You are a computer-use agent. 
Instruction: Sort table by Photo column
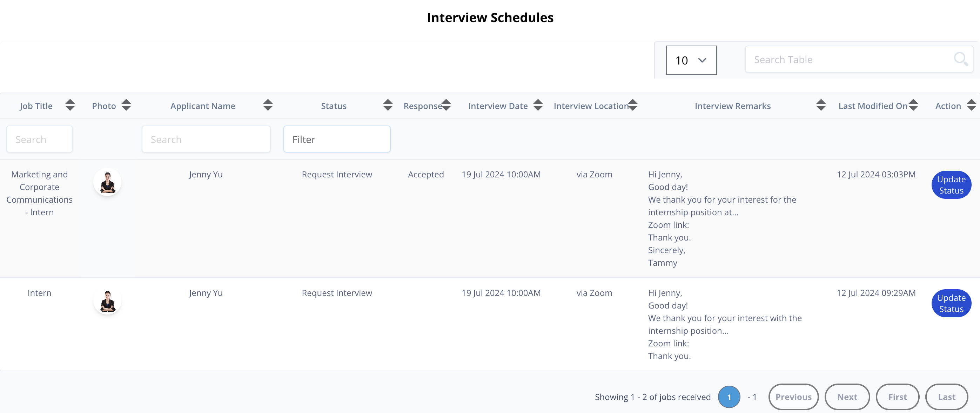[x=126, y=105]
